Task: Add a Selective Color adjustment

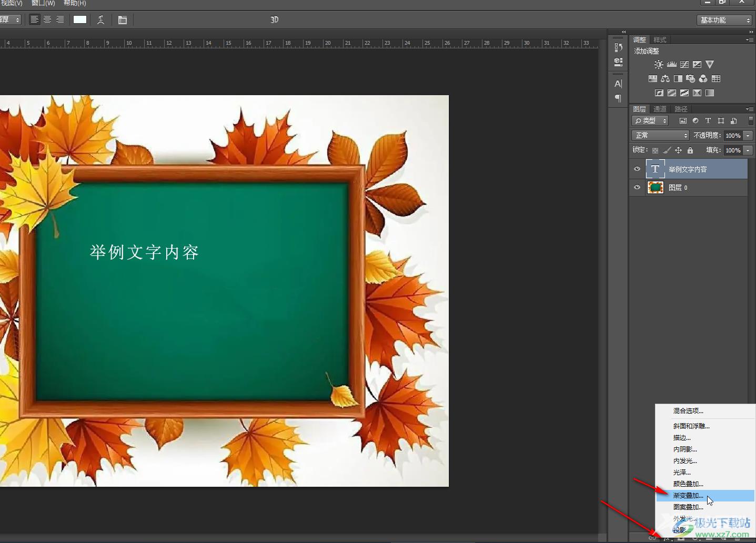Action: coord(697,93)
